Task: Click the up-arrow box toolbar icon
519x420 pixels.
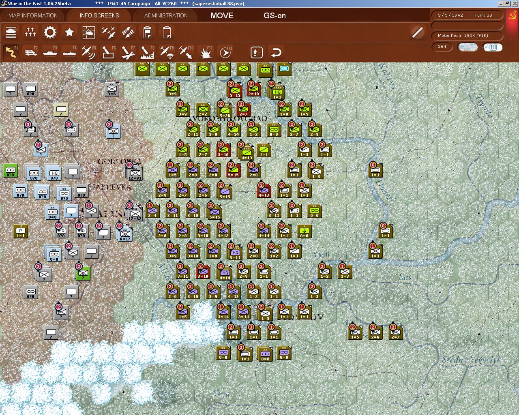Action: click(256, 52)
